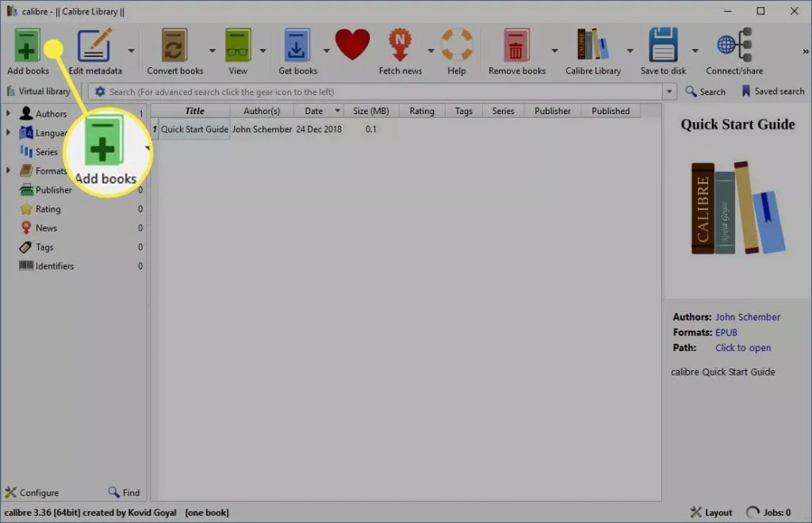This screenshot has height=523, width=812.
Task: Expand the Calibre Library dropdown arrow
Action: coord(630,51)
